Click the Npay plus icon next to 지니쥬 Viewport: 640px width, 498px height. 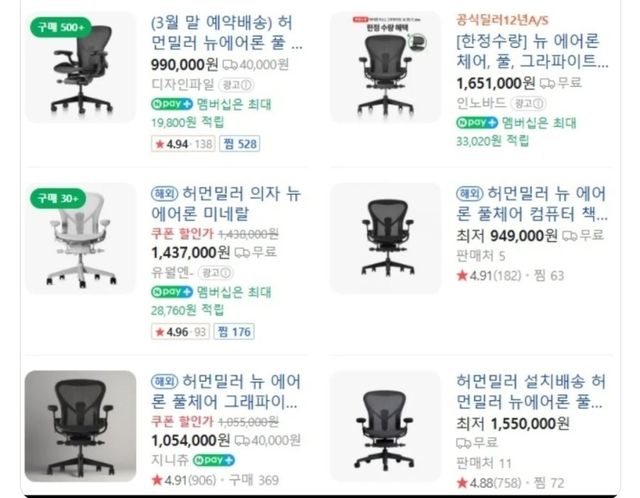pyautogui.click(x=214, y=460)
